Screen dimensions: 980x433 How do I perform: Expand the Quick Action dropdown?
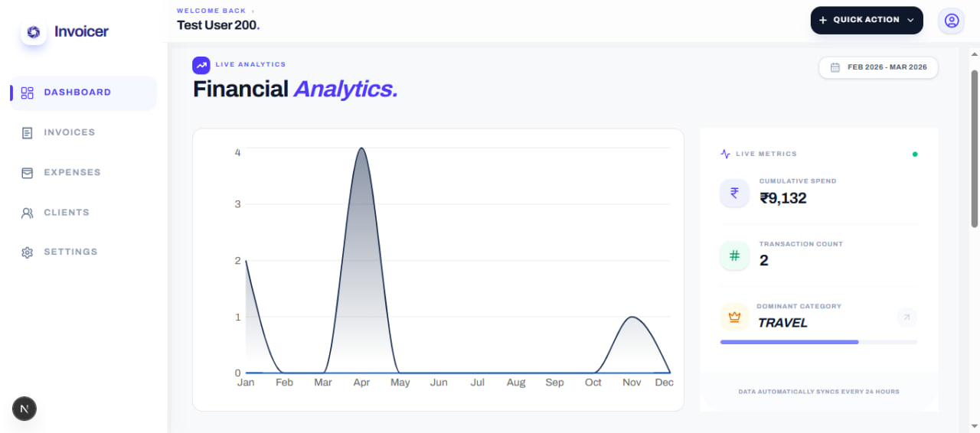tap(867, 21)
